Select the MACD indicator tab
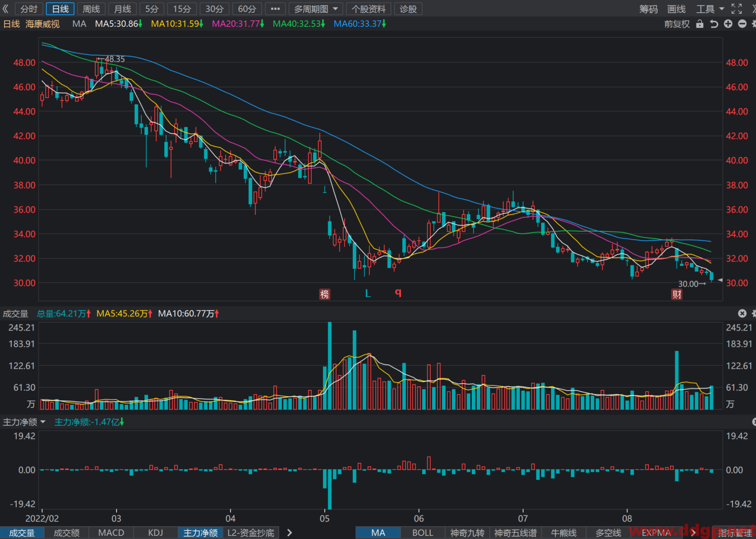The image size is (756, 539). [x=111, y=533]
